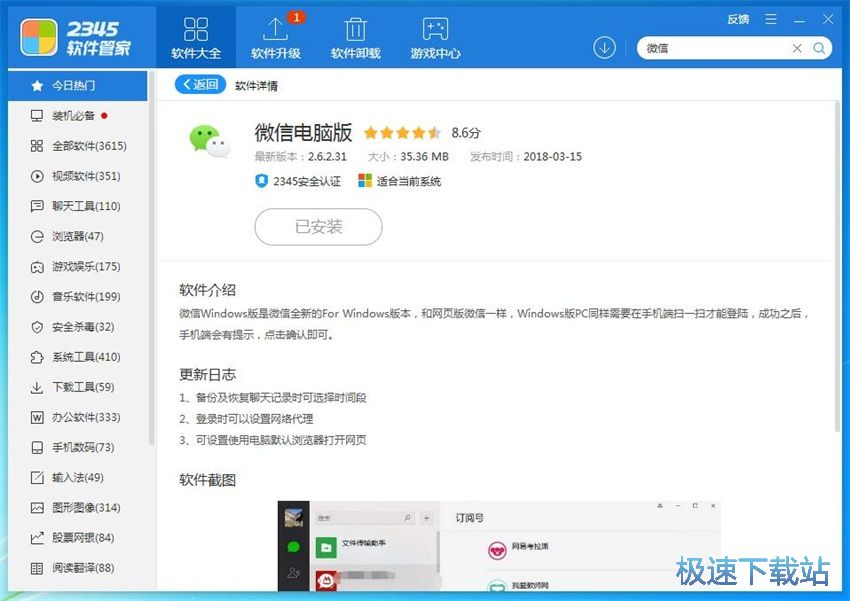The width and height of the screenshot is (850, 601).
Task: Click the 2345 软件管家 logo icon
Action: tap(38, 37)
